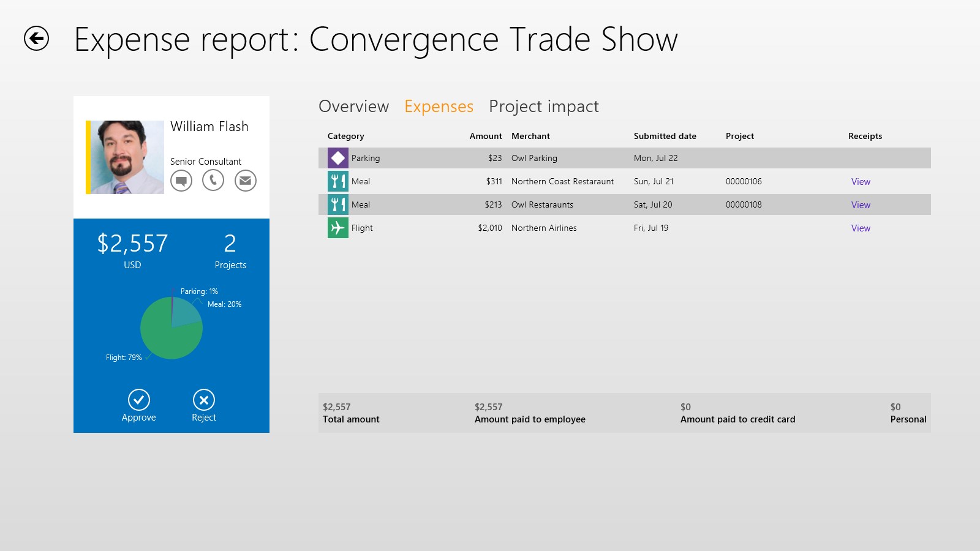Click the phone call icon
Viewport: 980px width, 551px height.
pyautogui.click(x=213, y=181)
